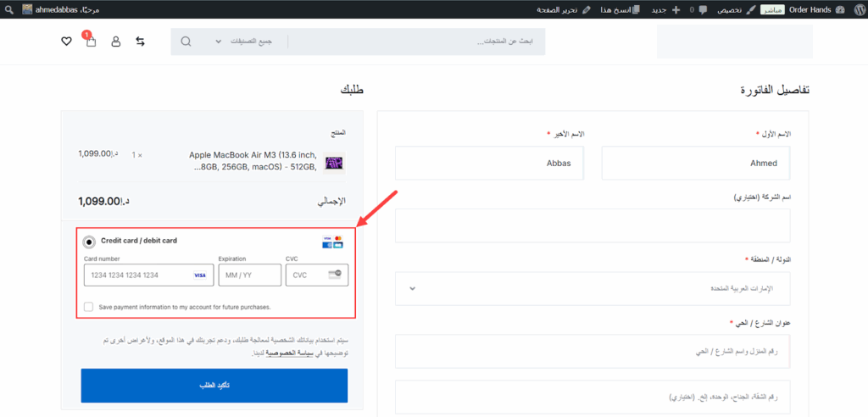Viewport: 868px width, 417px height.
Task: Click the product search magnifier icon
Action: (186, 42)
